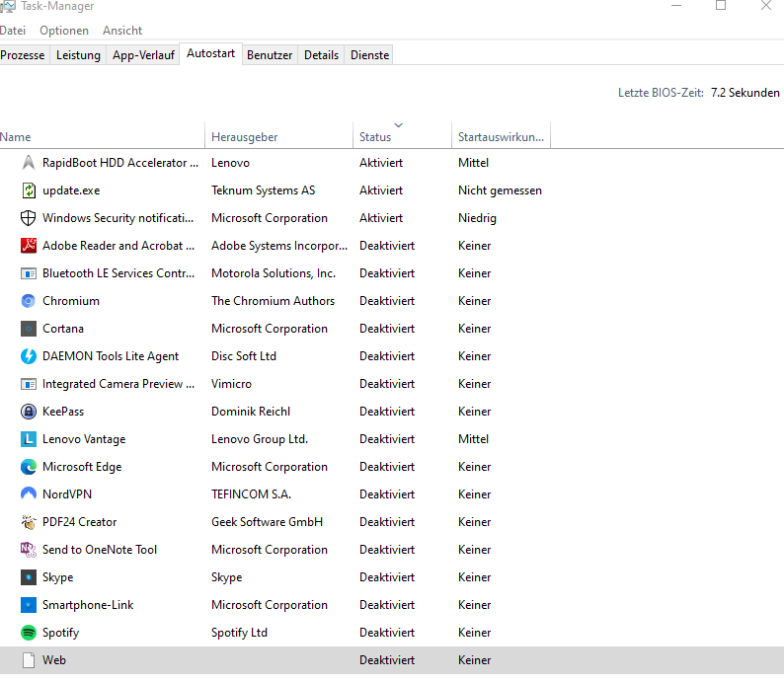Switch to the Leistung tab
The width and height of the screenshot is (784, 682).
tap(78, 55)
